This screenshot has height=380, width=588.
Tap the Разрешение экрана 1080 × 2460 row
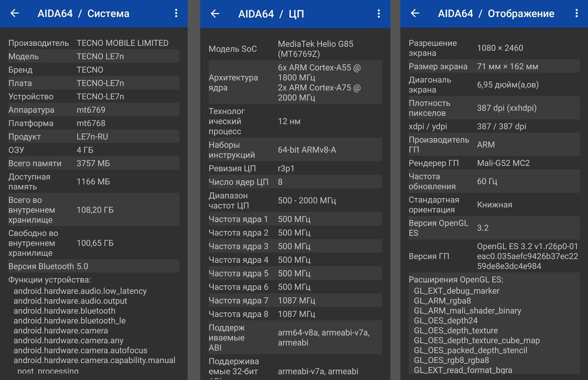[x=494, y=48]
